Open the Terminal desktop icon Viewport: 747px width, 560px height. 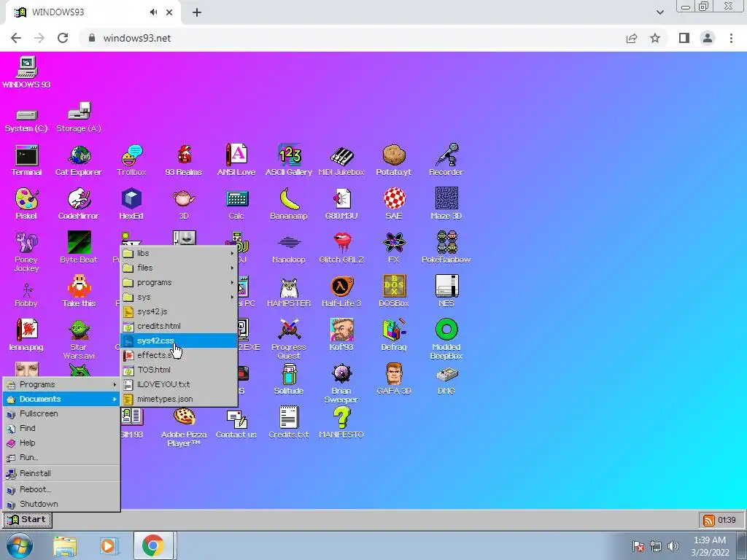pyautogui.click(x=27, y=160)
